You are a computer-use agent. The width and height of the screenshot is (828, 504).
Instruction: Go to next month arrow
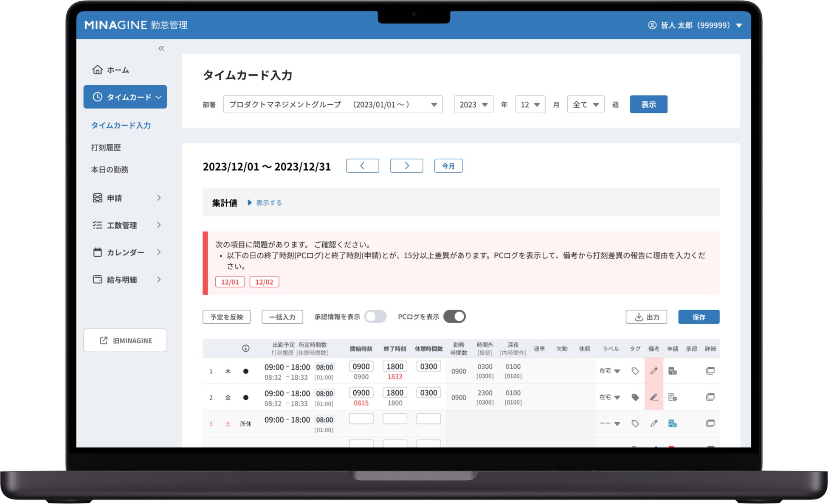click(406, 166)
